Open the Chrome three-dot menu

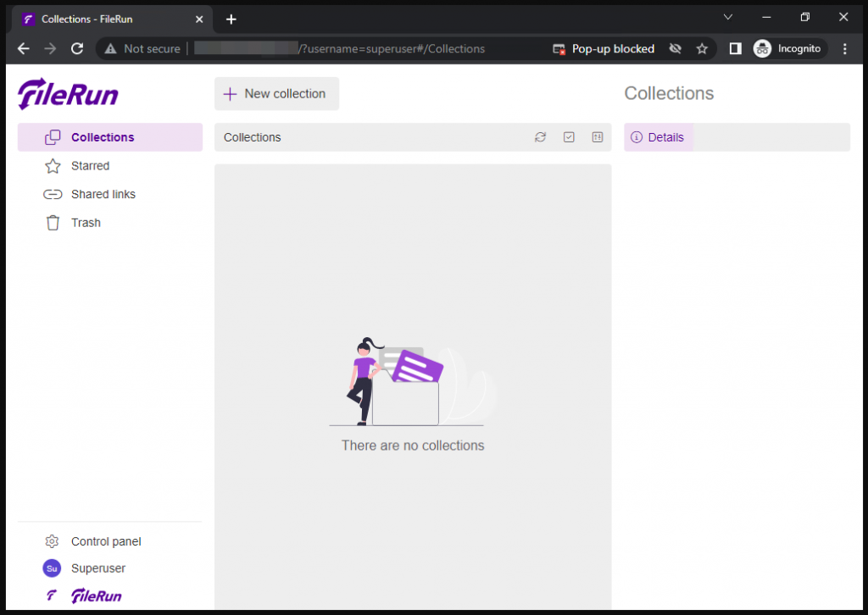click(844, 49)
